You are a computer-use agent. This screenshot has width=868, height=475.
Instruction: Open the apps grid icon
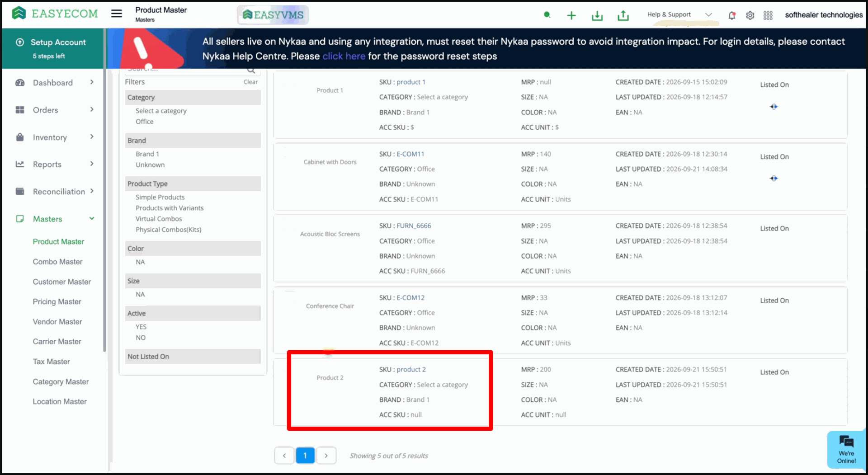click(x=768, y=15)
